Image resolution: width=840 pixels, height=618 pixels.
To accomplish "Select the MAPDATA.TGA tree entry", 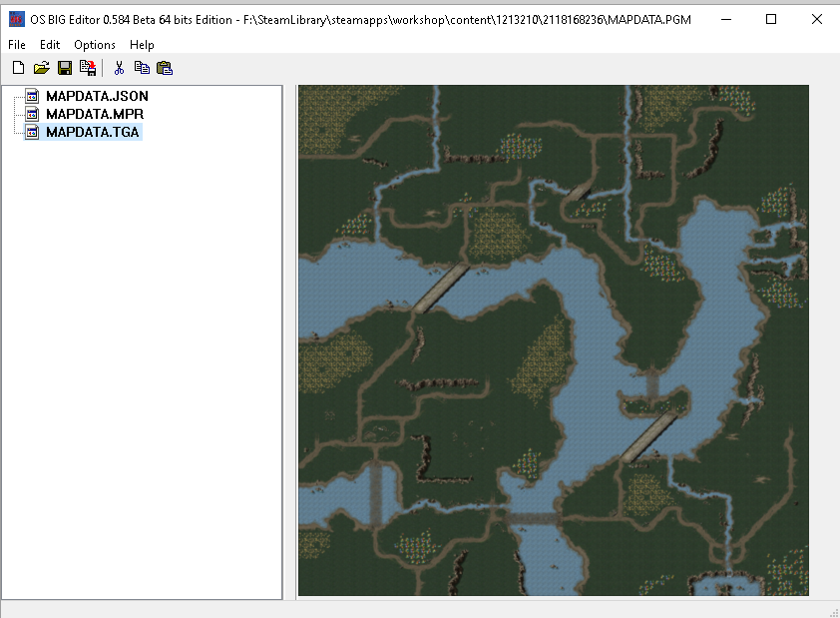I will click(x=93, y=132).
